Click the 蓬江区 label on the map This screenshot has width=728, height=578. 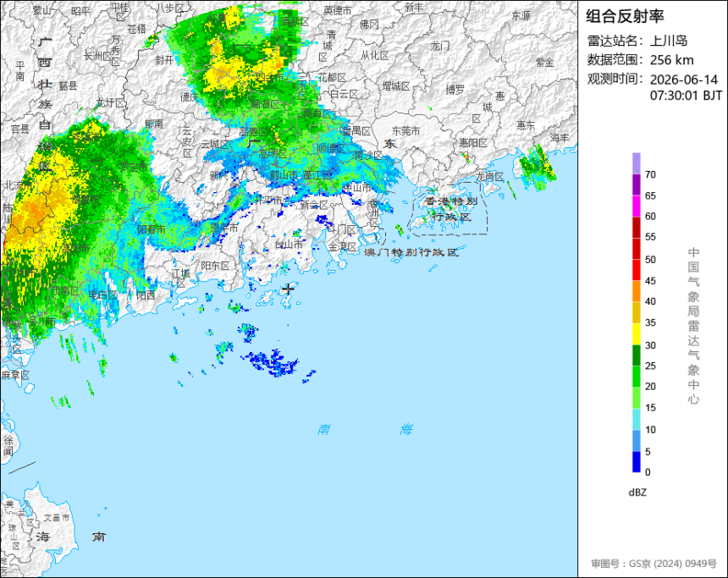tap(317, 175)
